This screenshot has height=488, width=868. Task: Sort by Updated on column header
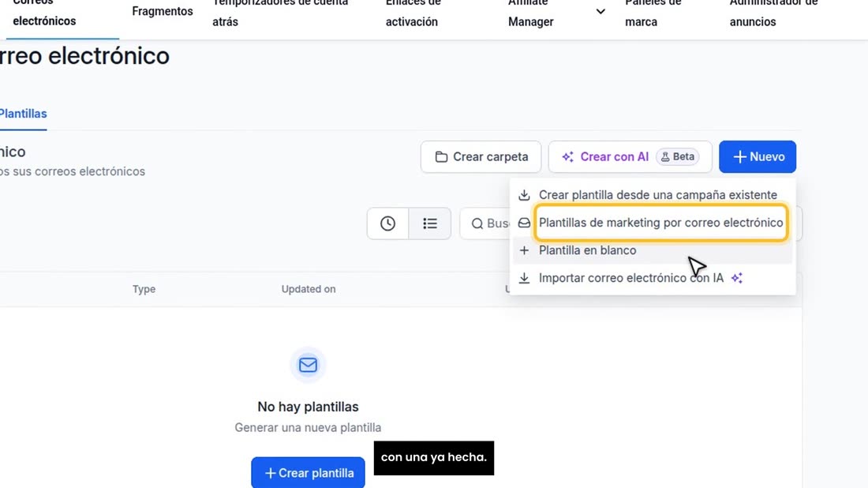click(x=309, y=289)
